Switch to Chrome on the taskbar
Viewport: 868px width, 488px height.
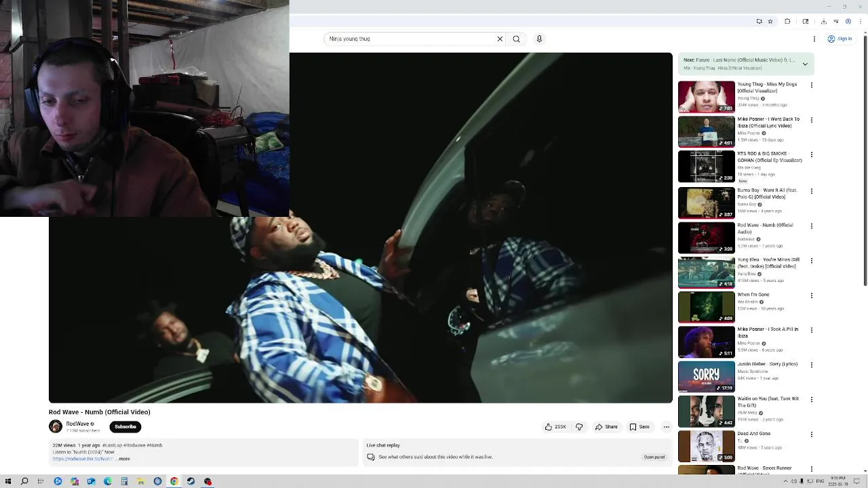(x=174, y=481)
